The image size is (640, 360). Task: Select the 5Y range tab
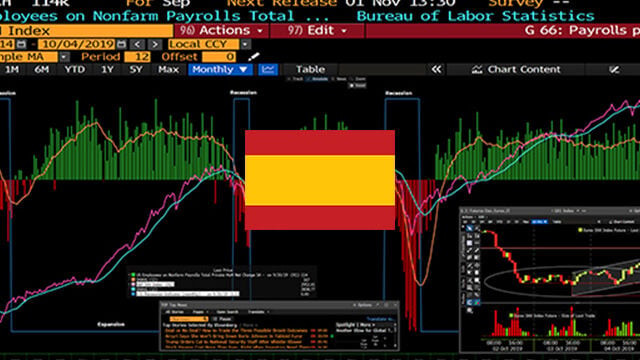[x=136, y=69]
